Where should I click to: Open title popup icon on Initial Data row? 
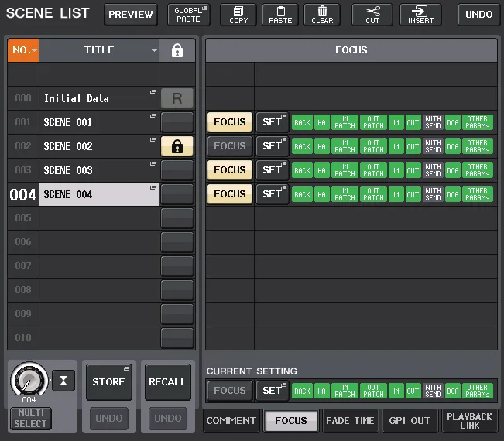click(x=153, y=92)
